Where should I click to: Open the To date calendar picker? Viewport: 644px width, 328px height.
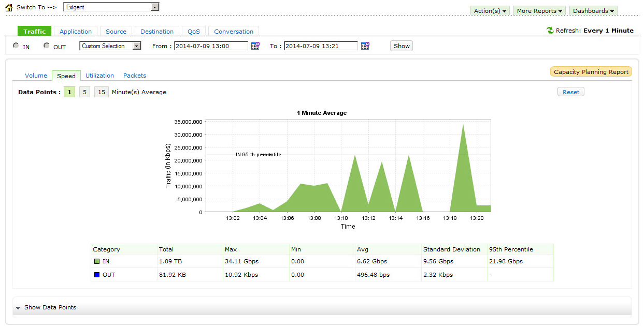[365, 46]
